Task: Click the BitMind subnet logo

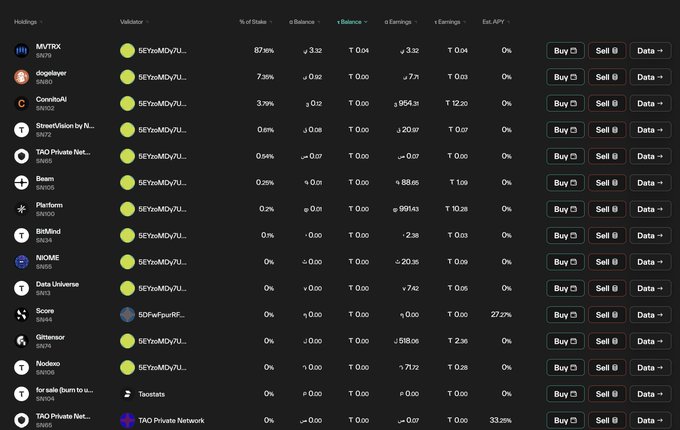Action: (21, 235)
